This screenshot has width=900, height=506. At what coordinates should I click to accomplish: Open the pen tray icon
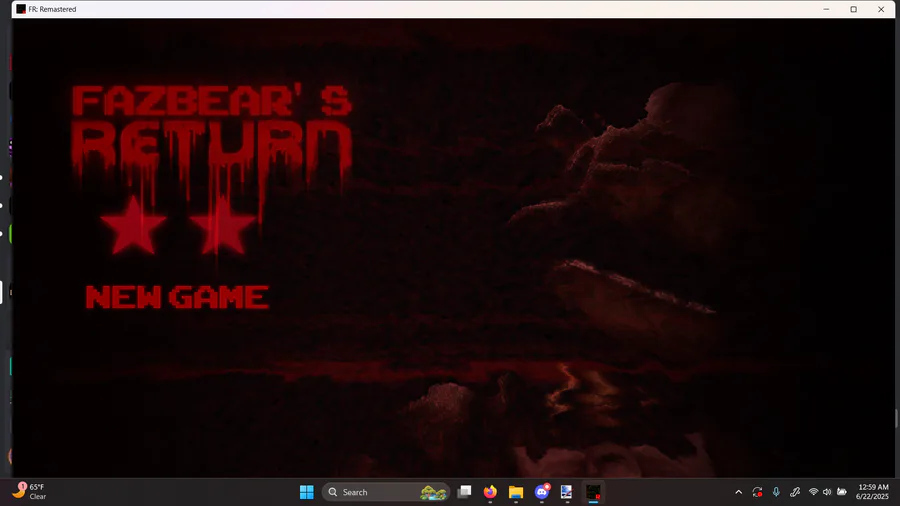click(x=795, y=492)
